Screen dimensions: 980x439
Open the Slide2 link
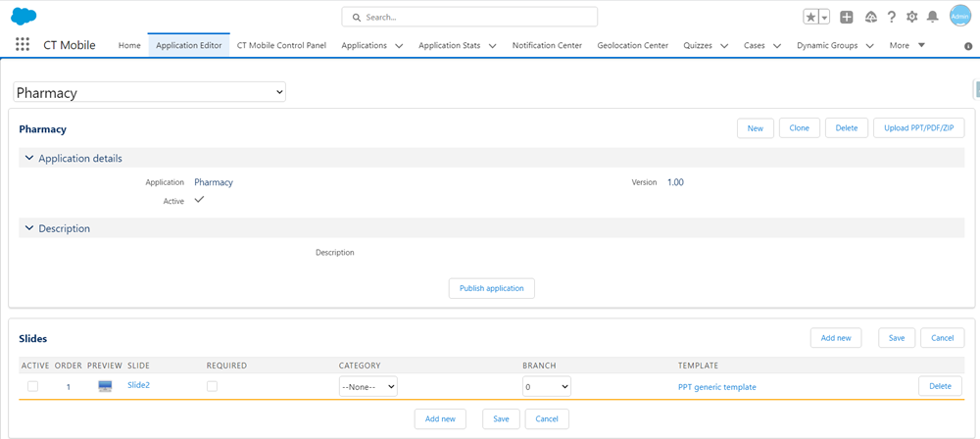pos(138,385)
